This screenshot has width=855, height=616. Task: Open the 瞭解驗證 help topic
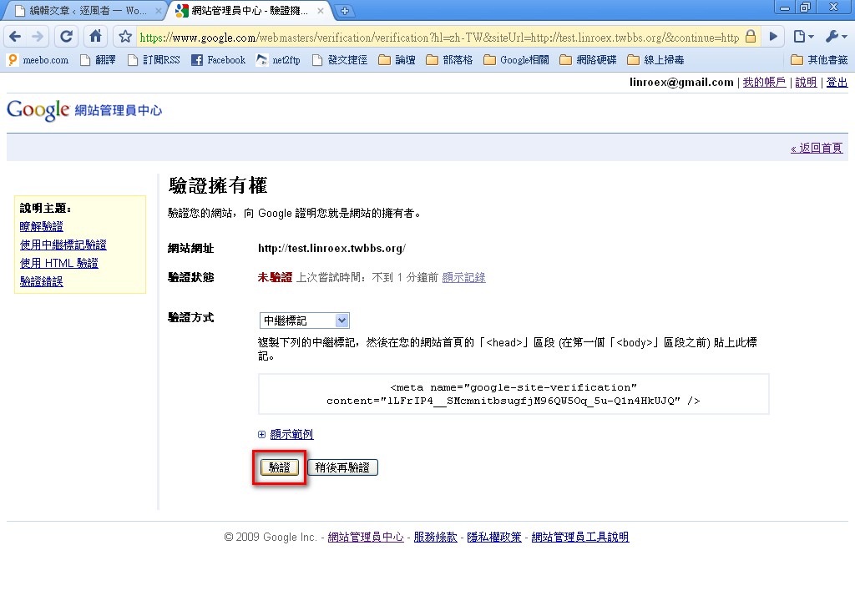tap(42, 226)
